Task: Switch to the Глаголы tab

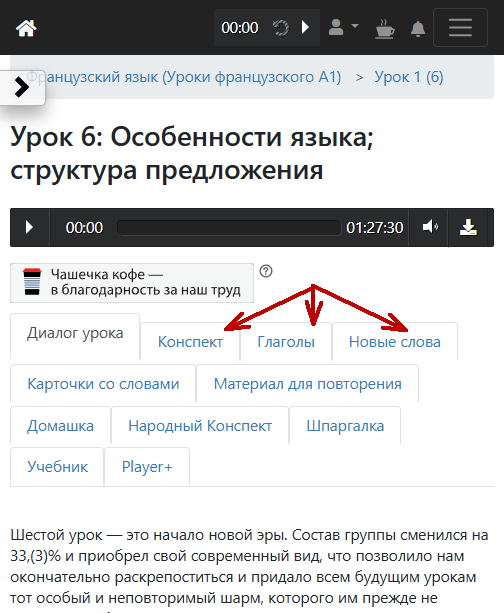Action: coord(286,342)
